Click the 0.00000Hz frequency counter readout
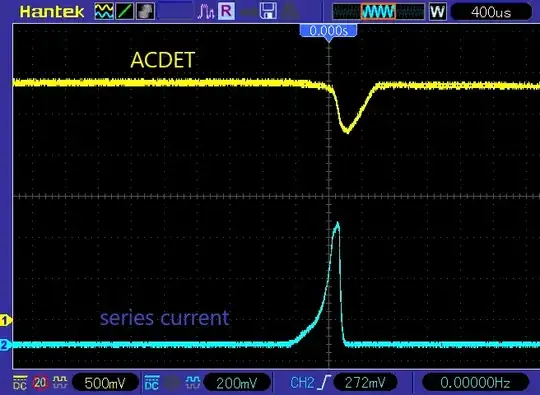This screenshot has height=395, width=540. (475, 383)
